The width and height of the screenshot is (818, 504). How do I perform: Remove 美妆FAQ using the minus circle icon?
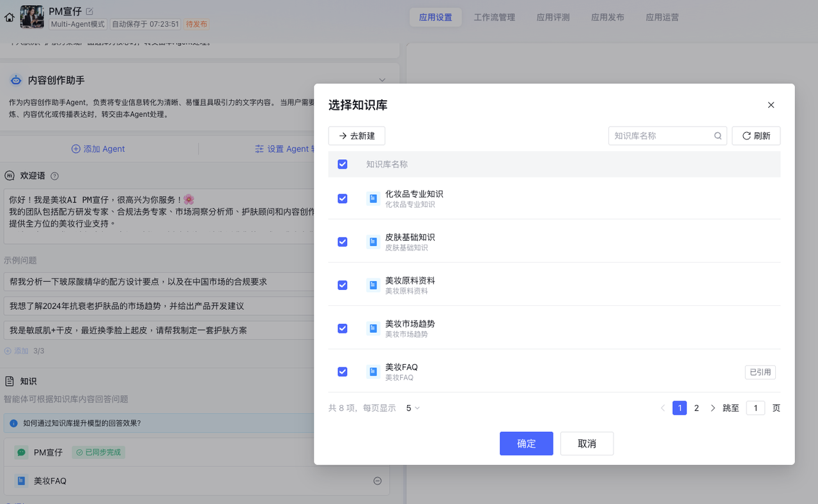[377, 481]
